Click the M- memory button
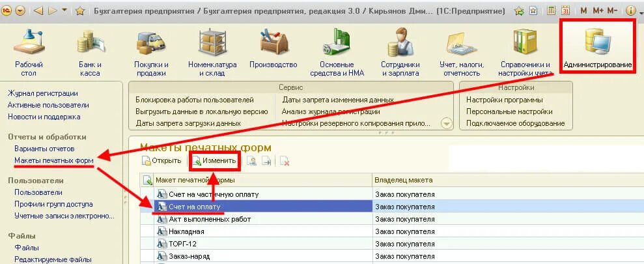644x264 pixels. 612,11
